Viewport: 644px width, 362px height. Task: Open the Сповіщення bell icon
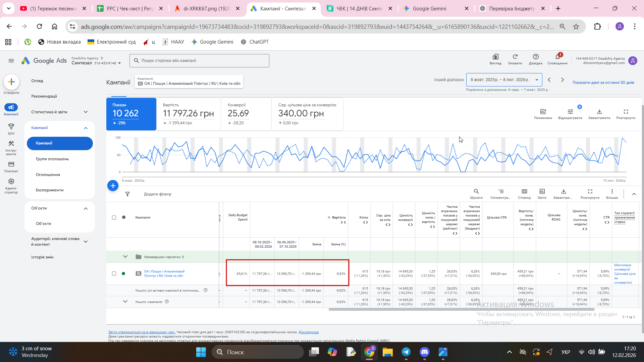pos(557,57)
